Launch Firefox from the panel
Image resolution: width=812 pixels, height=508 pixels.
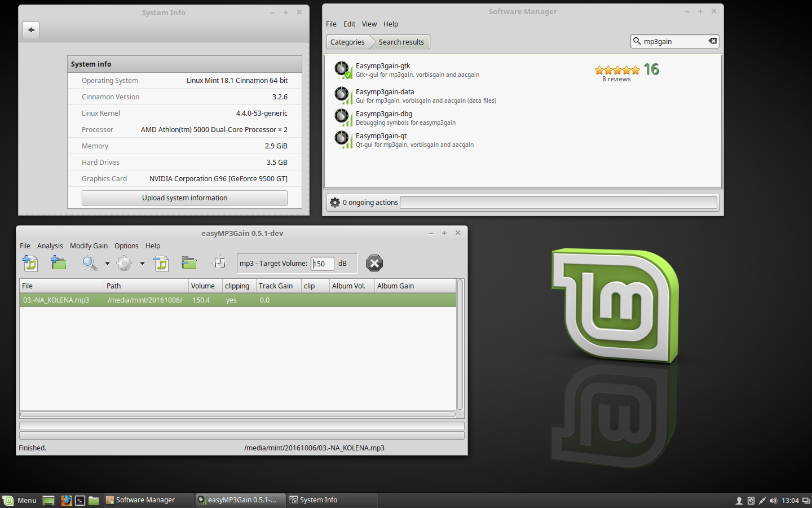(66, 501)
